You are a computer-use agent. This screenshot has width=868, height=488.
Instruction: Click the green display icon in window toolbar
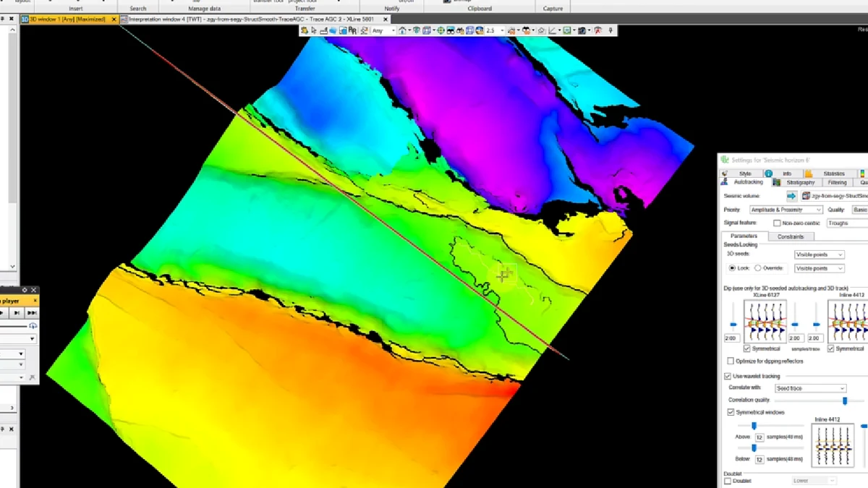566,30
